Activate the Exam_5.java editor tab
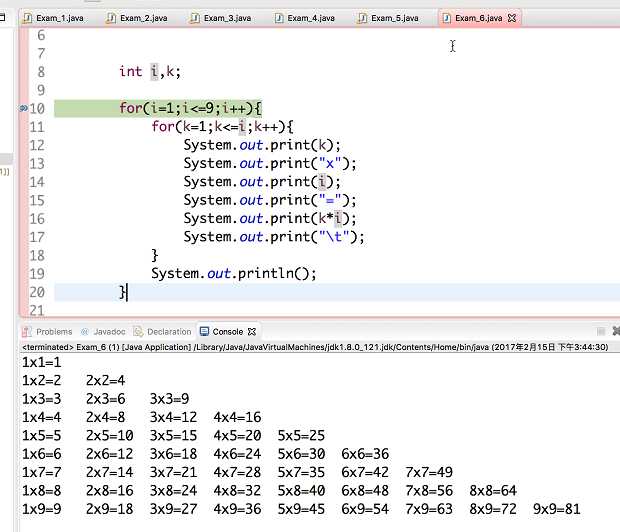The width and height of the screenshot is (620, 532). 389,18
